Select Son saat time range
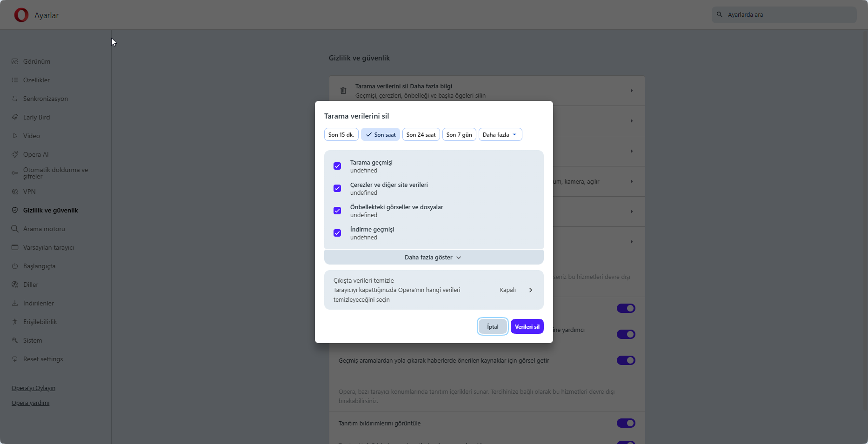The image size is (868, 444). (381, 134)
